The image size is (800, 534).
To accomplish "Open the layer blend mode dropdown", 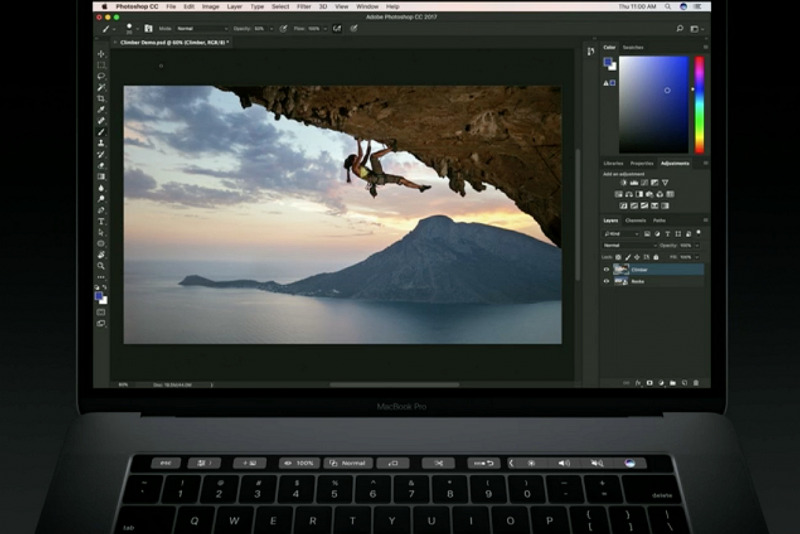I will coord(628,245).
